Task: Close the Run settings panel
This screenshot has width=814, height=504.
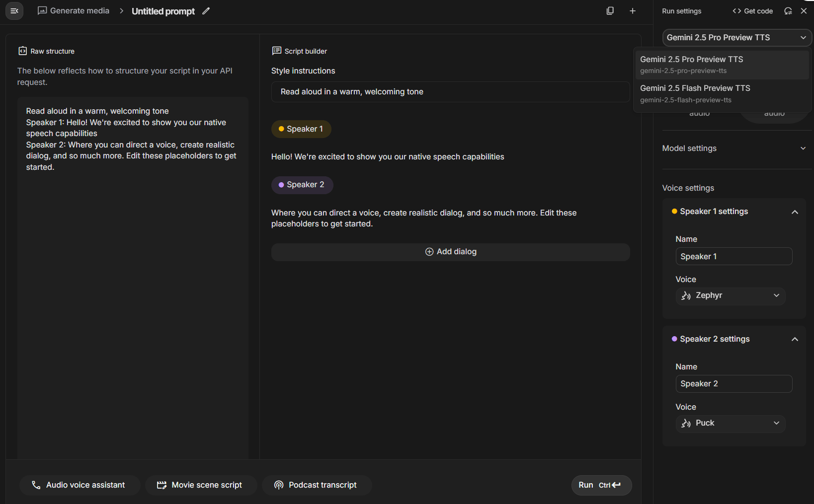Action: click(804, 11)
